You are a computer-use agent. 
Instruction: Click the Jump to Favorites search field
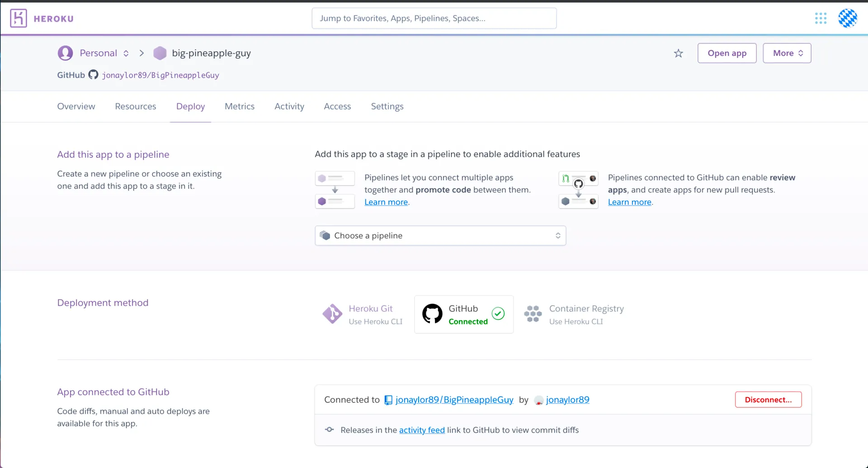click(x=434, y=18)
